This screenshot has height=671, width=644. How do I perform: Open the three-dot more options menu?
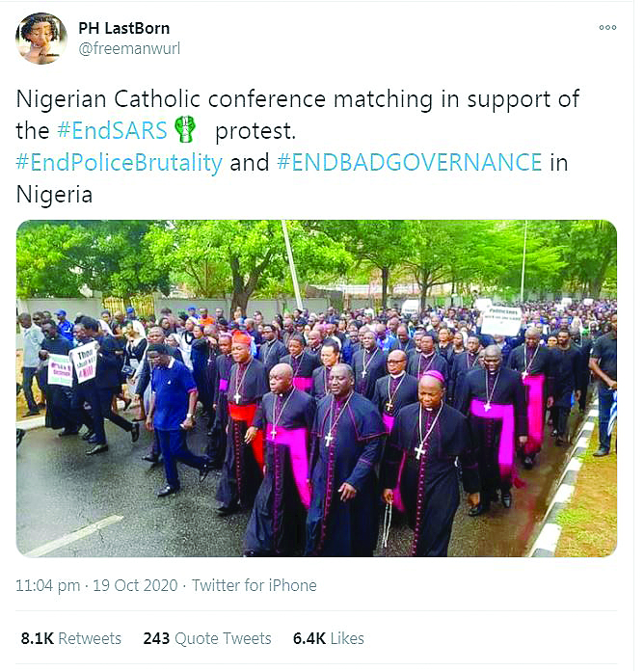tap(607, 27)
